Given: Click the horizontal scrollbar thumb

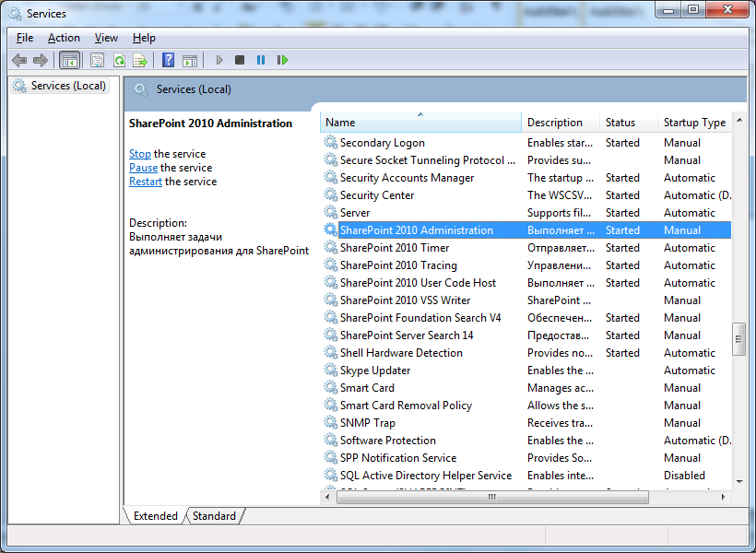Looking at the screenshot, I should tap(492, 497).
